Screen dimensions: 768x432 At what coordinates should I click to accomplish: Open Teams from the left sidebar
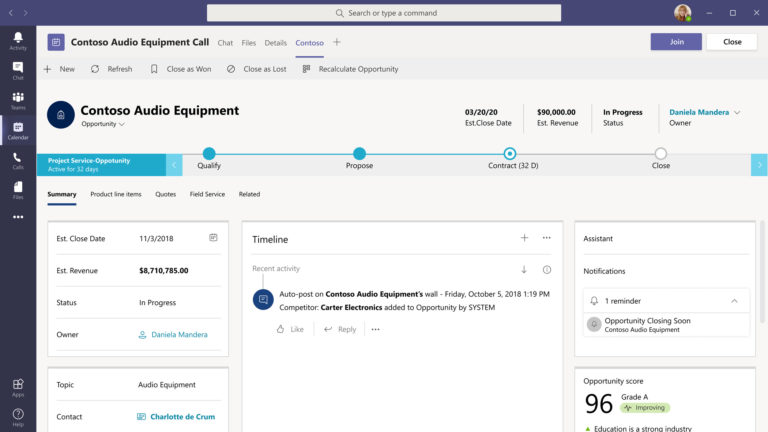point(18,100)
